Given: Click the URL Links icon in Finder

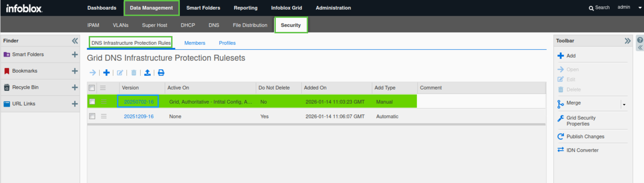Looking at the screenshot, I should click(7, 104).
